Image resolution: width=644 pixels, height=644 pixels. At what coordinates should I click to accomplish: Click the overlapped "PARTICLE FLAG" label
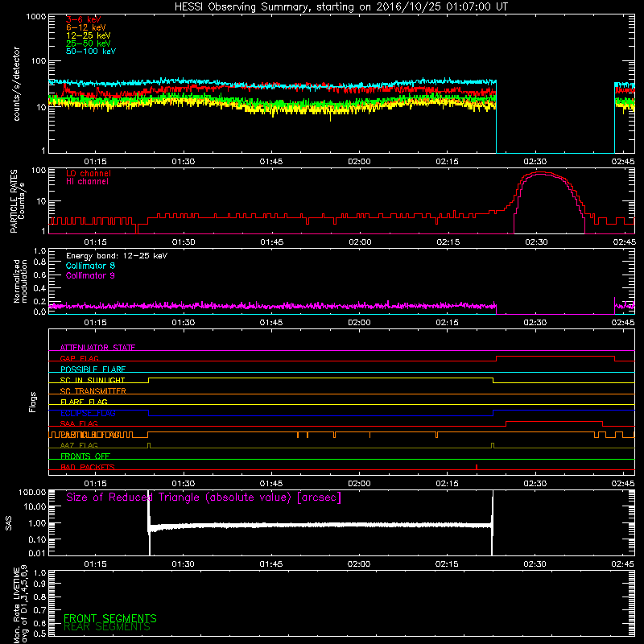pyautogui.click(x=90, y=435)
